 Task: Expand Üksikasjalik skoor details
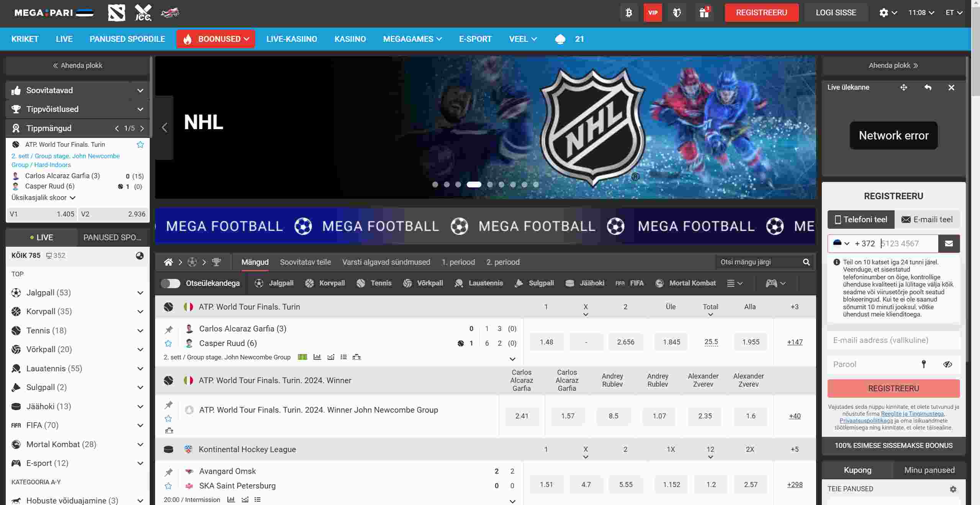tap(43, 198)
